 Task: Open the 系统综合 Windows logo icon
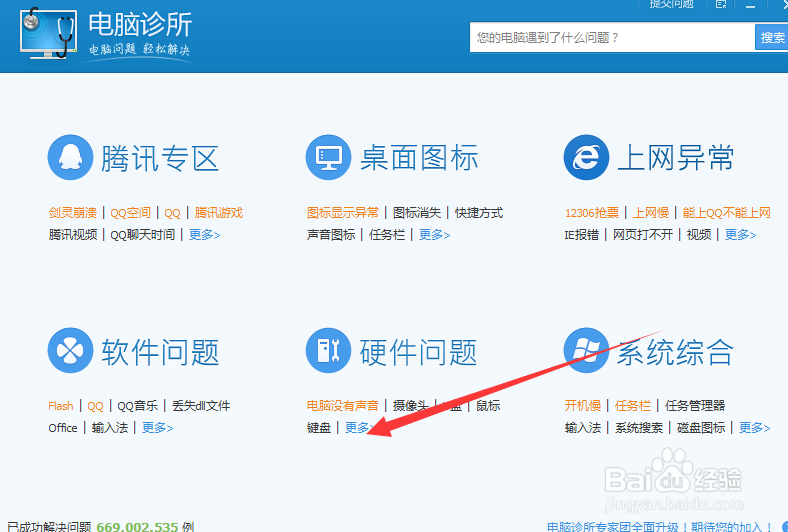[586, 351]
